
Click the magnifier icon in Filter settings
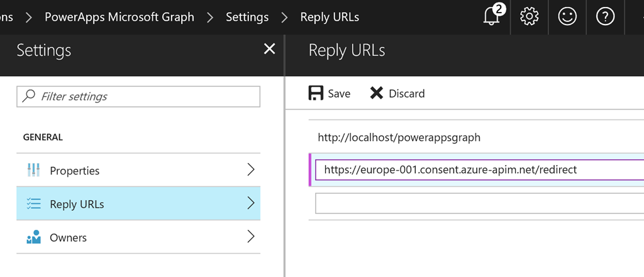pyautogui.click(x=28, y=96)
